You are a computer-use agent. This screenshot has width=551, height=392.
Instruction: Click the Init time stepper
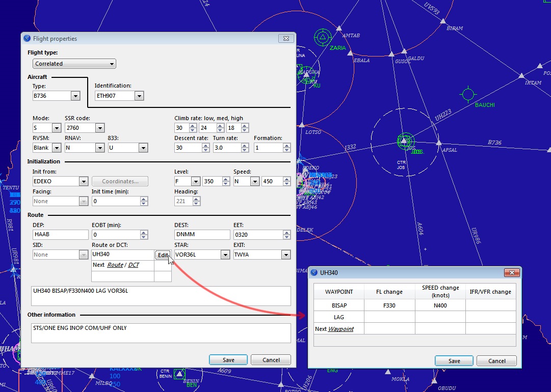143,201
